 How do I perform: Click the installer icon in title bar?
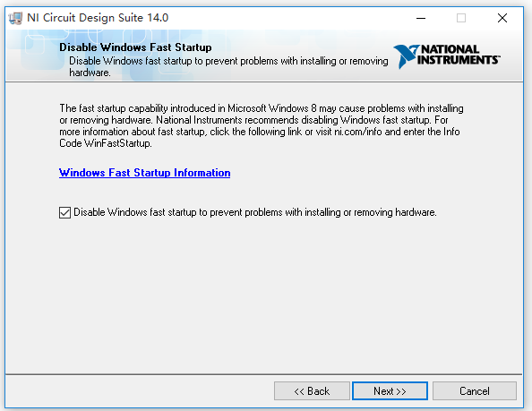[x=15, y=18]
